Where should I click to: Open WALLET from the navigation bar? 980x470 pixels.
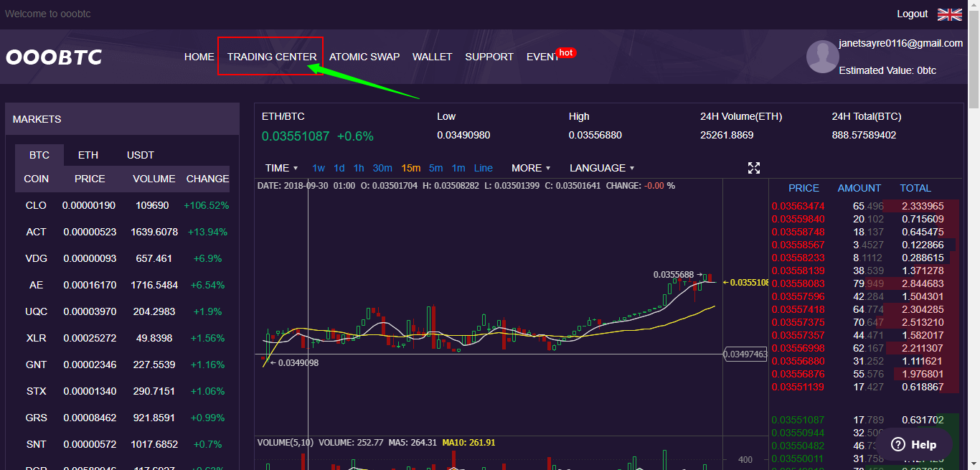[x=433, y=57]
